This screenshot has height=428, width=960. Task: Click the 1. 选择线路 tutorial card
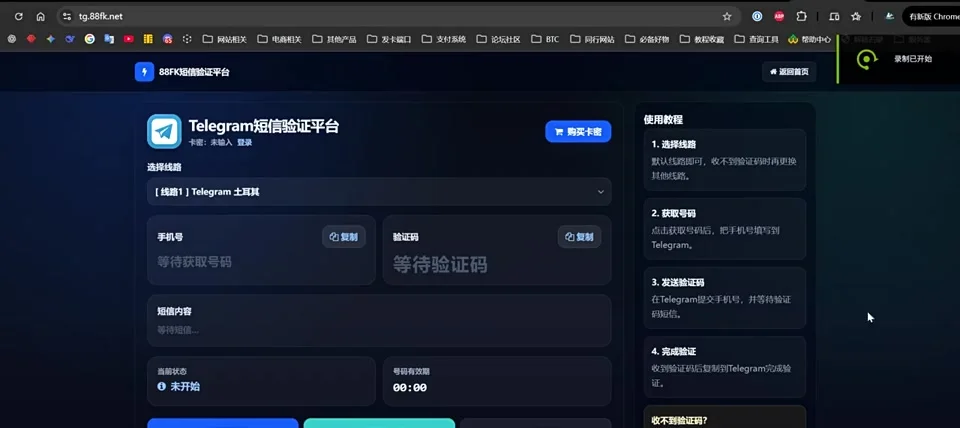tap(725, 160)
